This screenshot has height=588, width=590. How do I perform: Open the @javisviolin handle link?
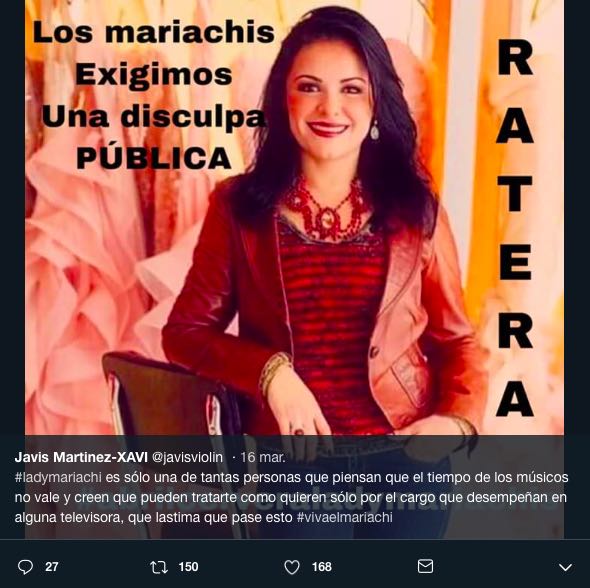[187, 457]
